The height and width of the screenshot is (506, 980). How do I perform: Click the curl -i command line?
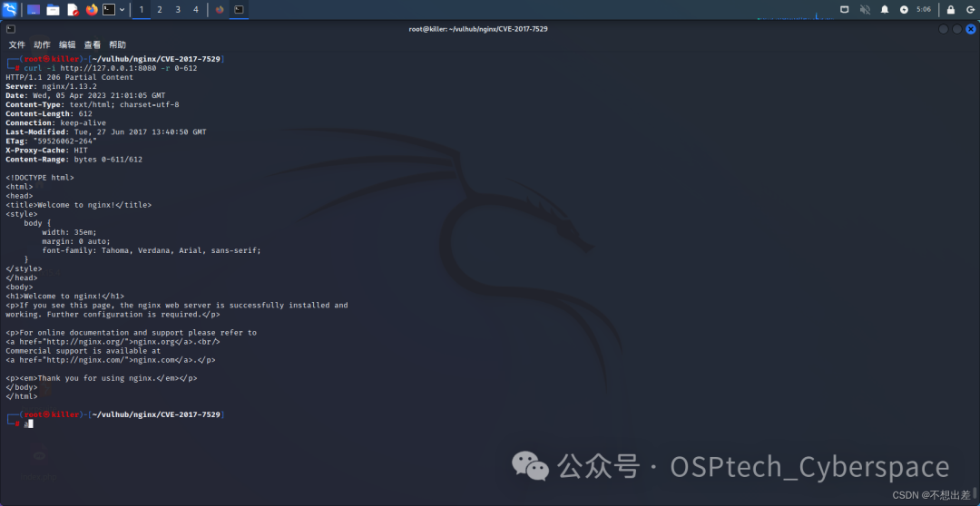click(111, 68)
